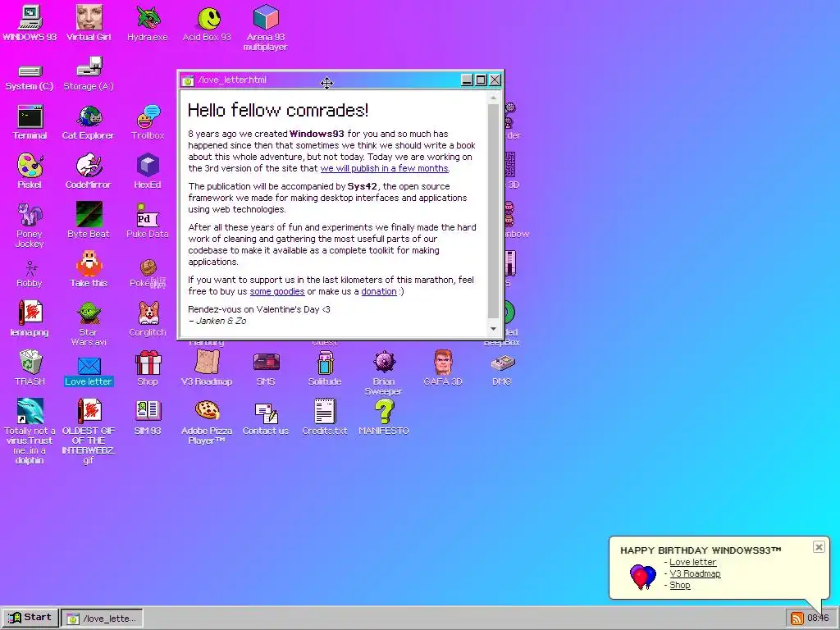Image resolution: width=840 pixels, height=630 pixels.
Task: Launch the DMG gameboy icon
Action: 502,370
